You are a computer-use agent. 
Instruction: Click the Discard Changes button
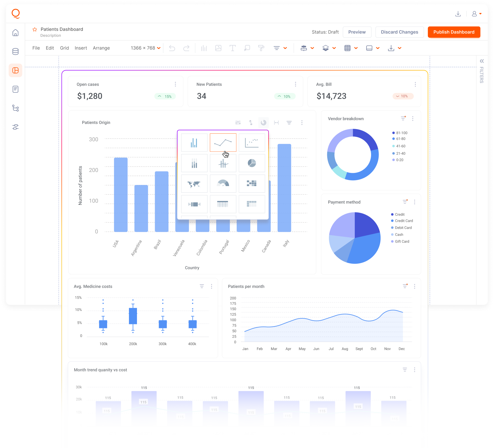pyautogui.click(x=399, y=32)
